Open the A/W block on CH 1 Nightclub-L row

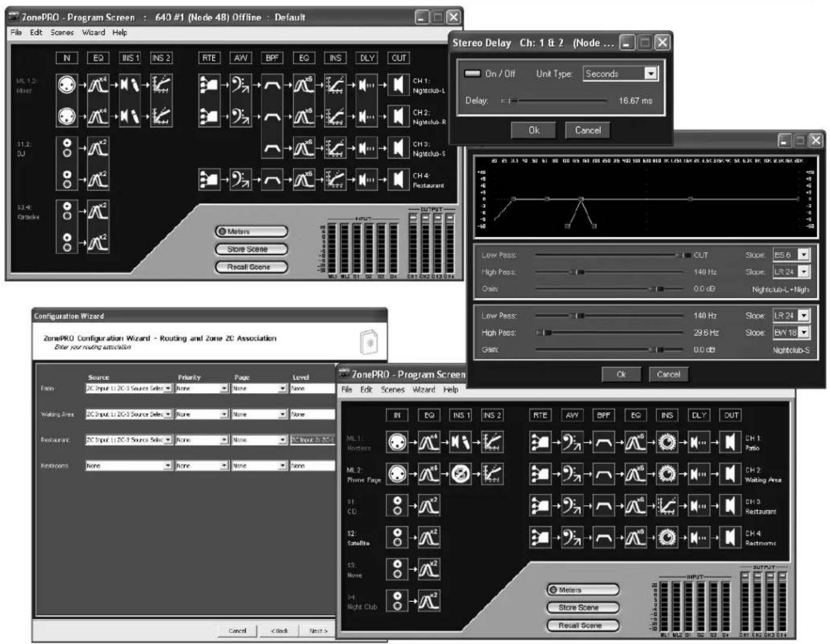[240, 85]
